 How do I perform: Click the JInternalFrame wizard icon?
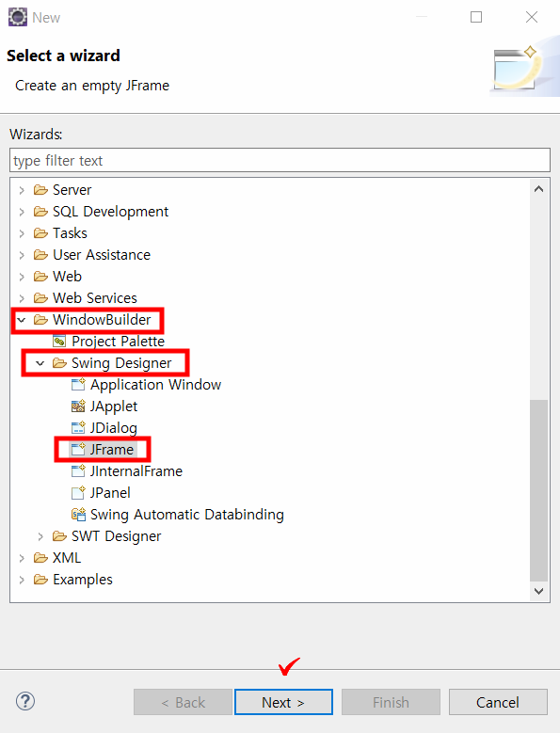[78, 470]
